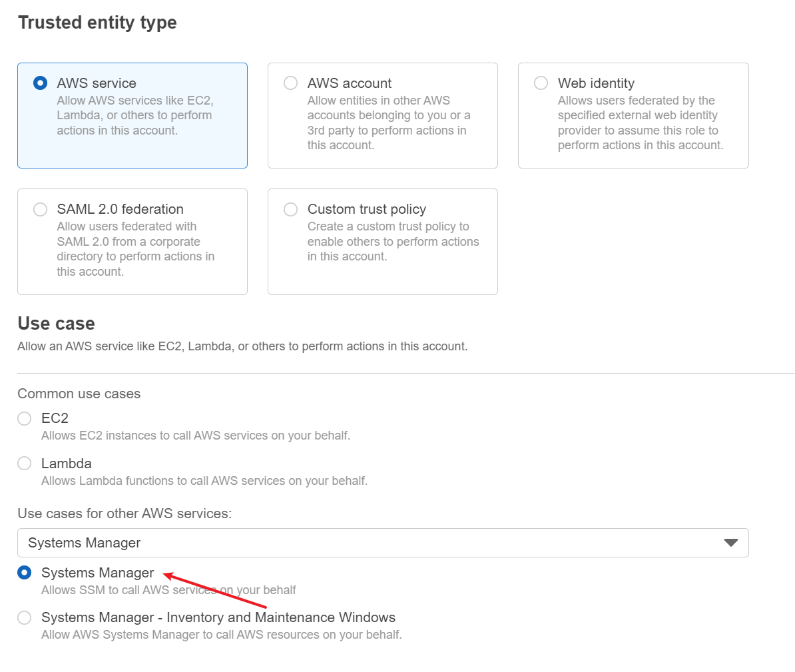The width and height of the screenshot is (795, 672).
Task: Click the selected Systems Manager radio button
Action: tap(25, 573)
